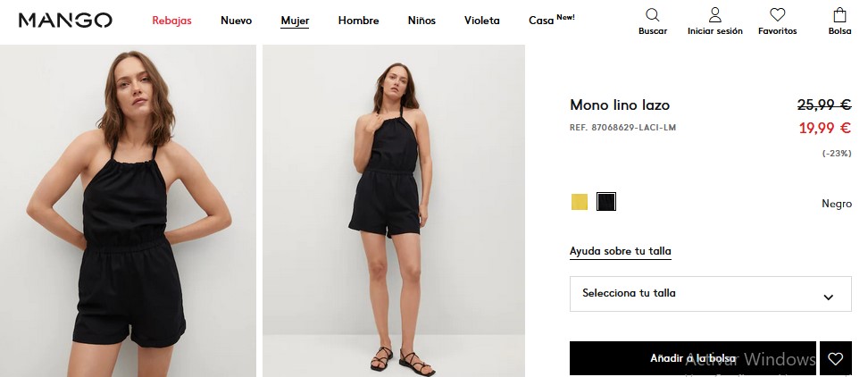Click Añadir a la bolsa button
The height and width of the screenshot is (377, 868).
pyautogui.click(x=692, y=358)
